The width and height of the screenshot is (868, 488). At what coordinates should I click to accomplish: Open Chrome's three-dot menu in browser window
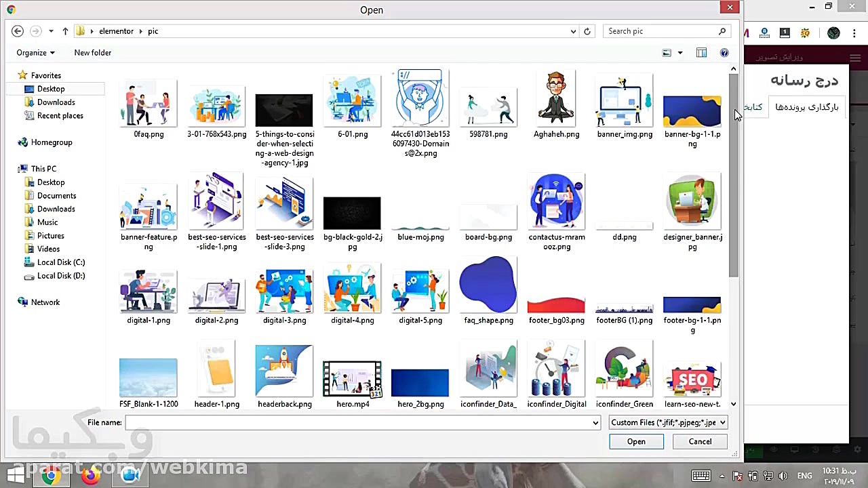pos(854,33)
